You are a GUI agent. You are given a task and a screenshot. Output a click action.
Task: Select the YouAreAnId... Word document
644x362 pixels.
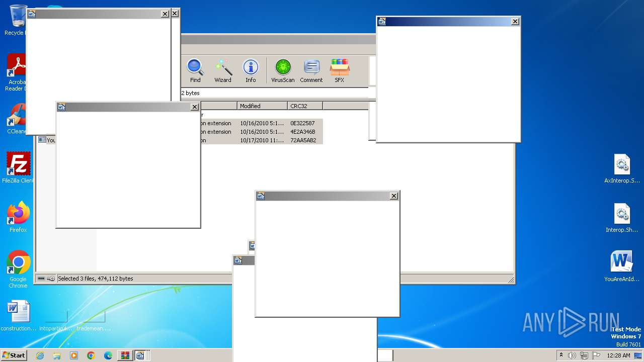(x=622, y=266)
